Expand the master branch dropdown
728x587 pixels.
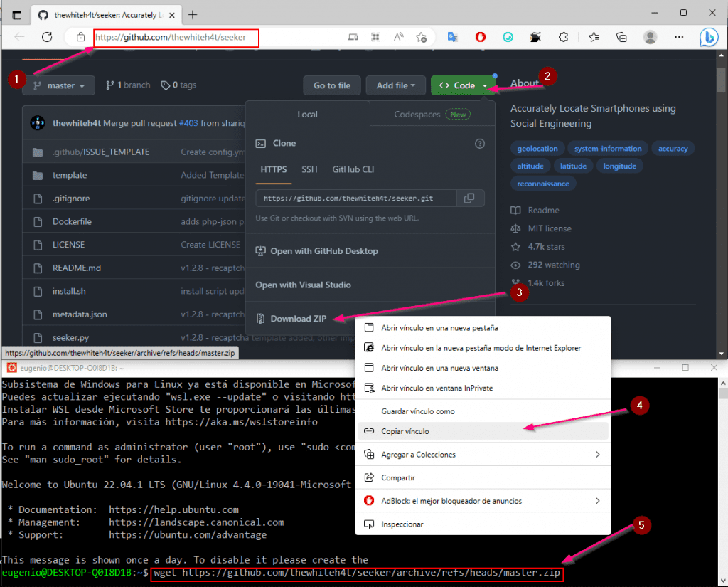tap(58, 85)
